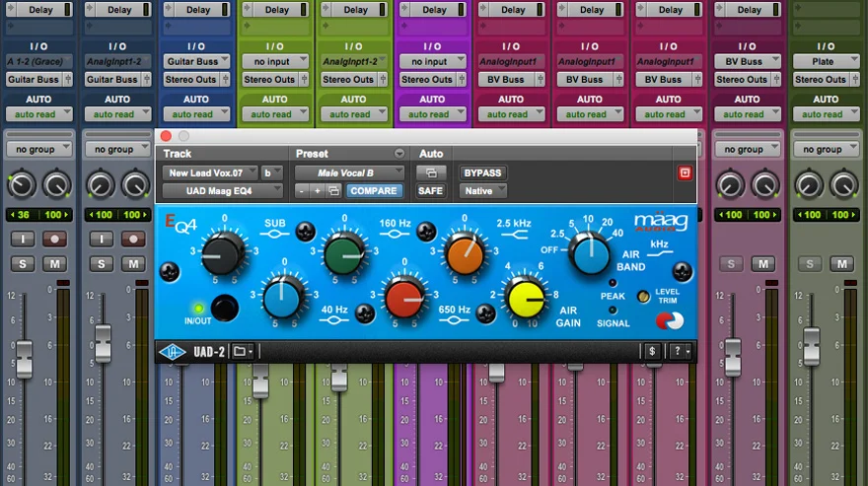Click the red 650 Hz gain knob
The image size is (868, 486).
tap(403, 298)
